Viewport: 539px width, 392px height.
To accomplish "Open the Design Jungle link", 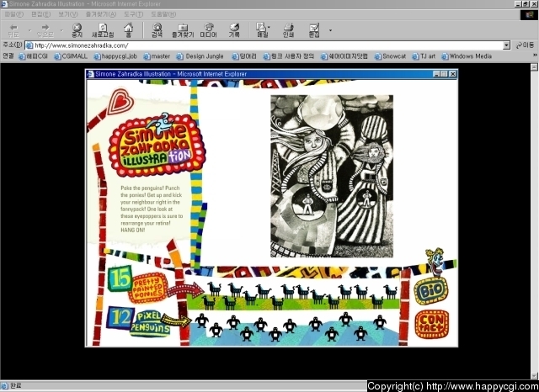I will [200, 56].
